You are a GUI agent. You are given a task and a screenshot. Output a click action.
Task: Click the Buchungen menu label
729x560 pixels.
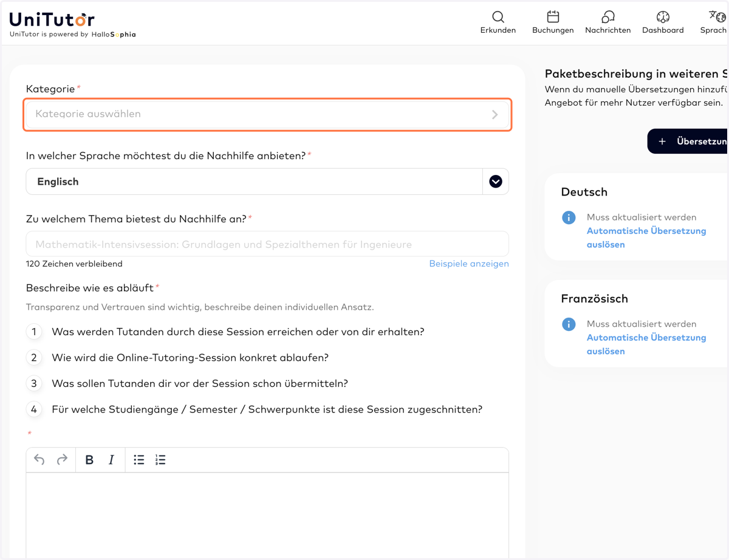coord(553,30)
